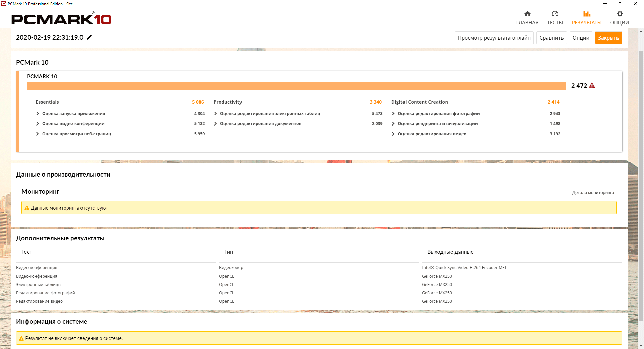Viewport: 644px width, 349px height.
Task: Click the app start score 4 304
Action: pyautogui.click(x=199, y=114)
